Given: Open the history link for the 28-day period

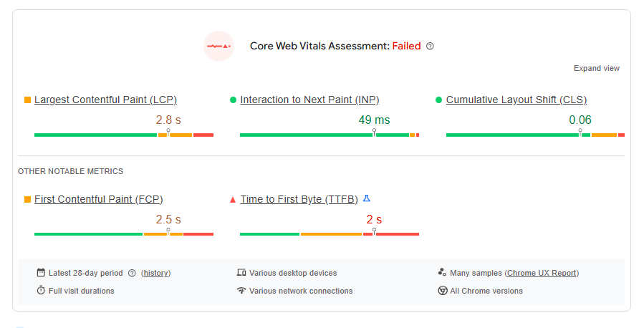Looking at the screenshot, I should coord(156,273).
